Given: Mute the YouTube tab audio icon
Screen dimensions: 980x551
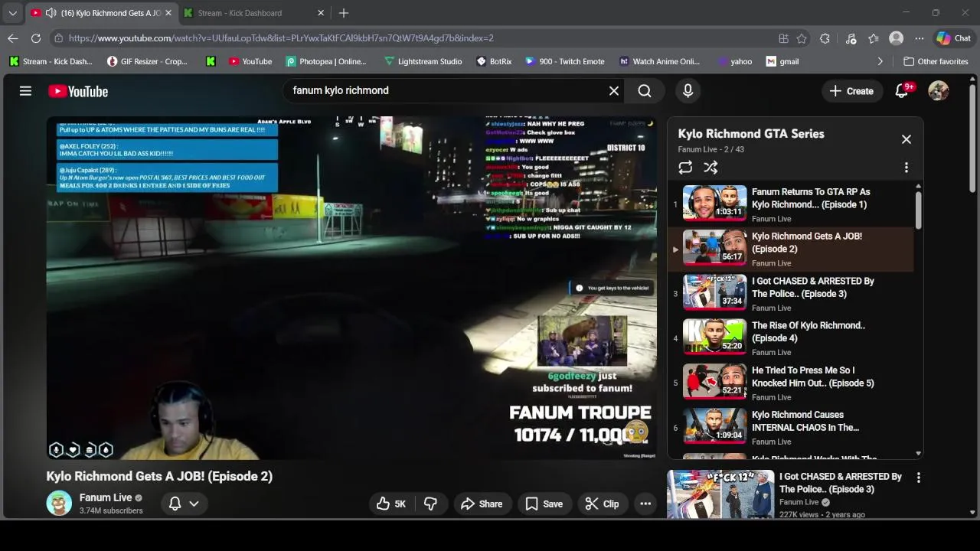Looking at the screenshot, I should [x=51, y=13].
